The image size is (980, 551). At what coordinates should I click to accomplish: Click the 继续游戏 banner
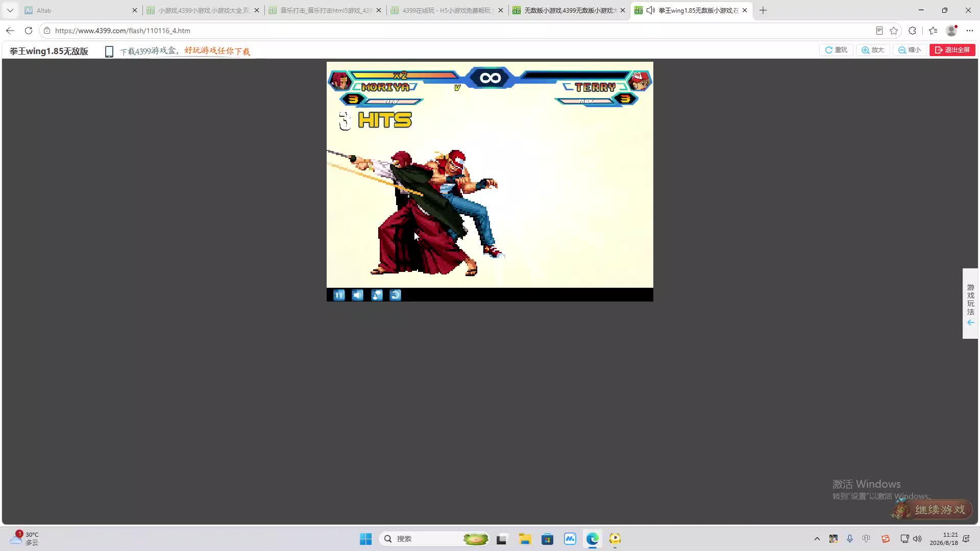tap(933, 509)
